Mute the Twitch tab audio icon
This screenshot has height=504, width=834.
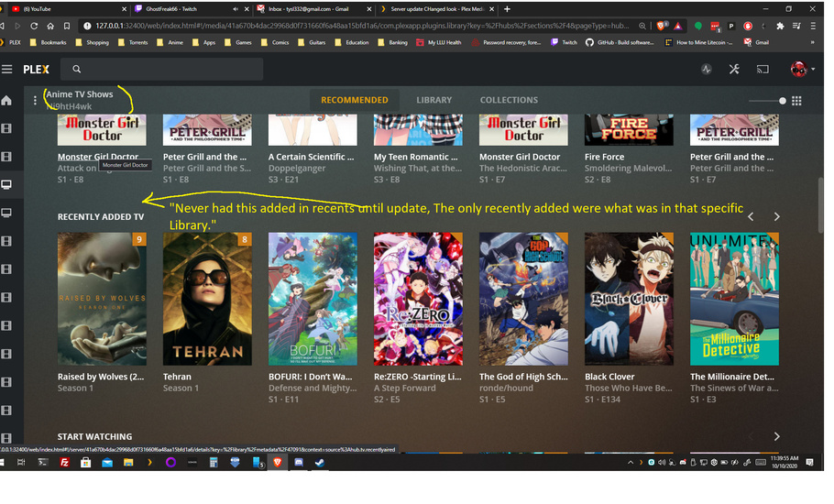(x=236, y=9)
